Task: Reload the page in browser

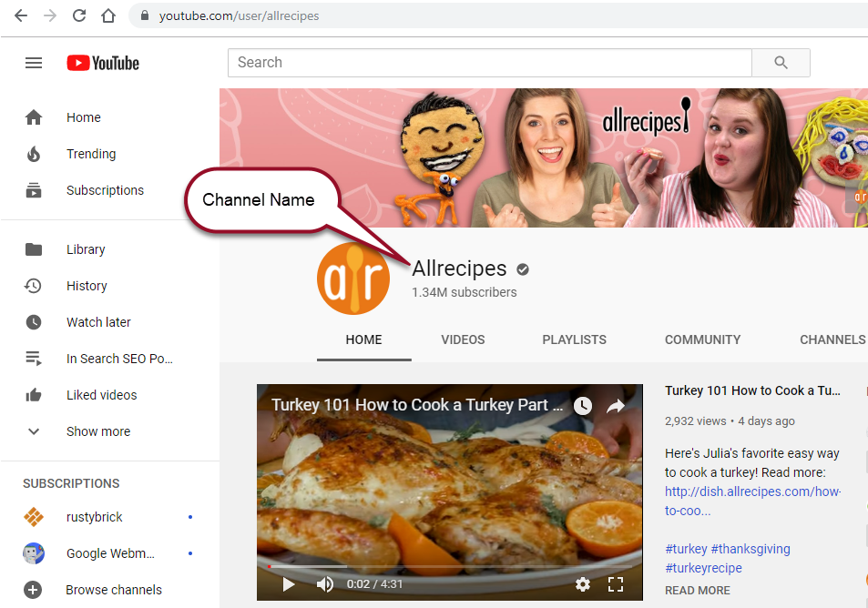Action: click(x=79, y=15)
